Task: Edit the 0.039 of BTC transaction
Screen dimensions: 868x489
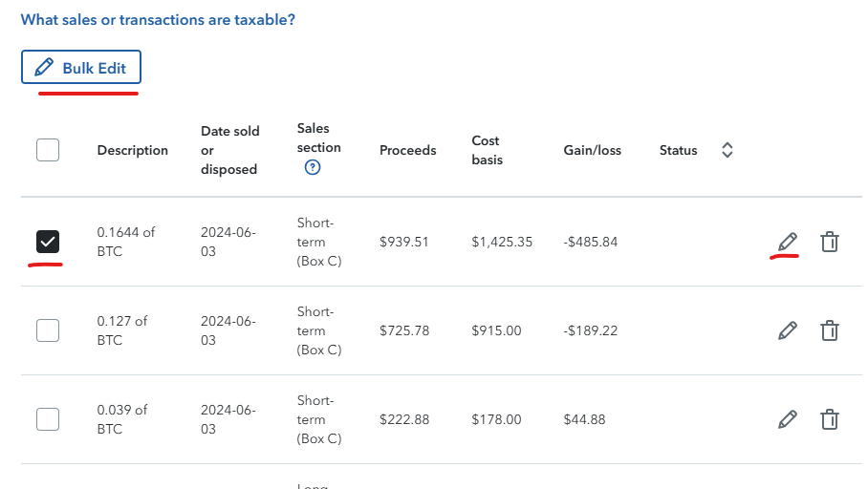Action: tap(787, 419)
